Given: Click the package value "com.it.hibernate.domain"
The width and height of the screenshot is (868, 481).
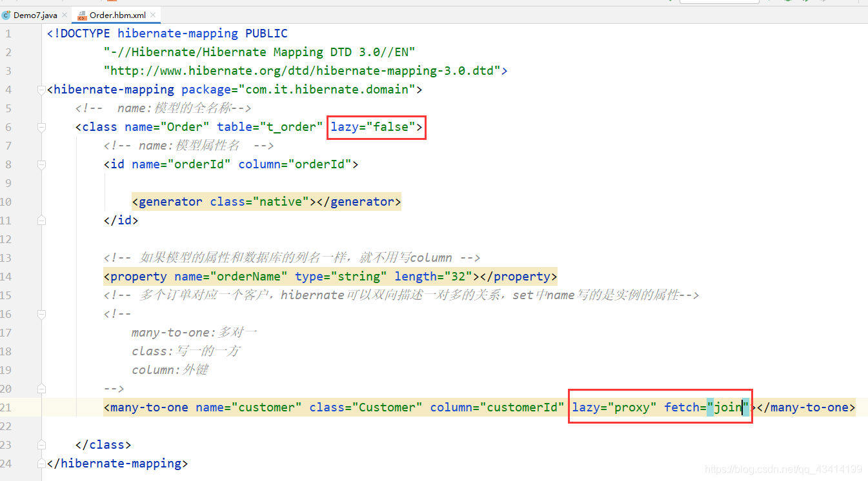Looking at the screenshot, I should coord(327,90).
